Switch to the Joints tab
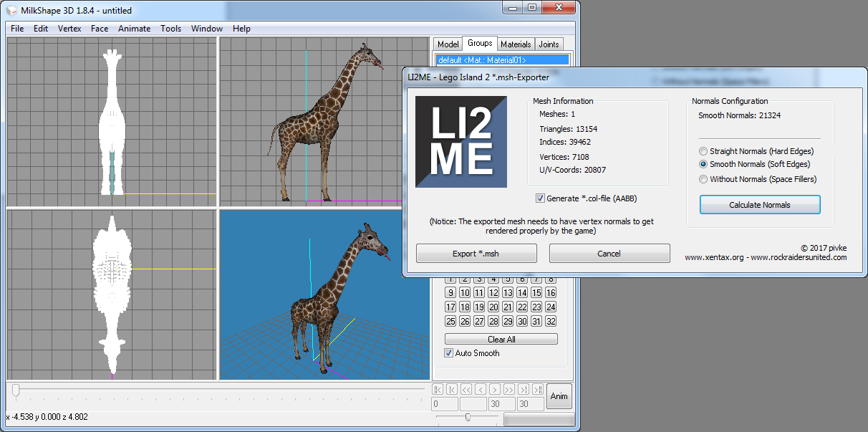Image resolution: width=868 pixels, height=432 pixels. click(549, 44)
